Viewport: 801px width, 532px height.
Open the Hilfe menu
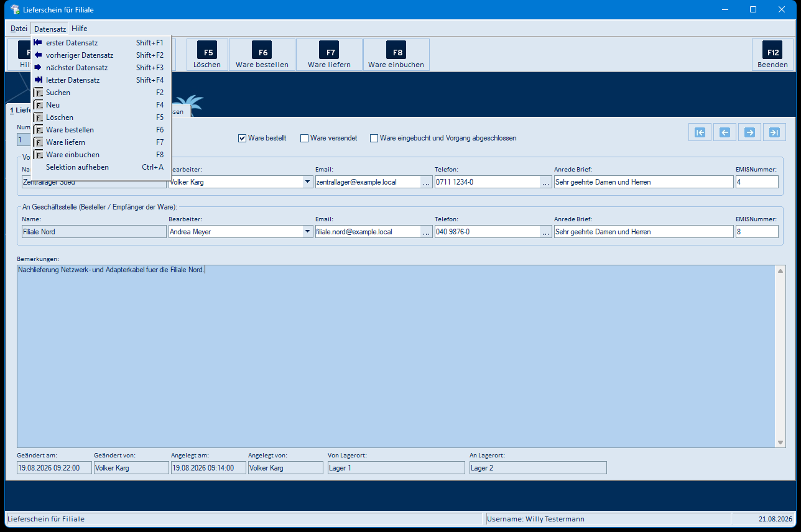point(79,29)
